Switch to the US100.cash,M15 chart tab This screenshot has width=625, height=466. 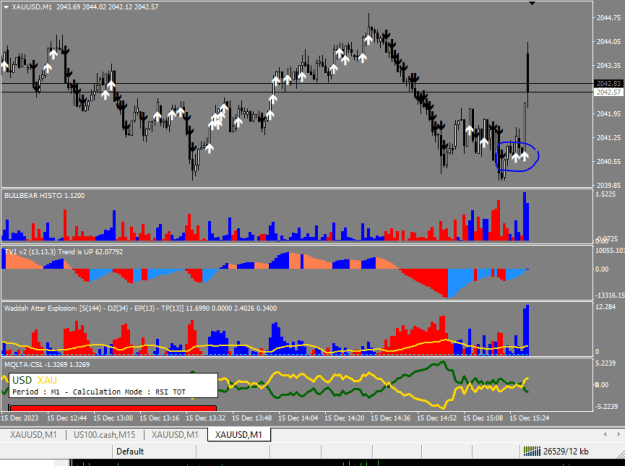pyautogui.click(x=104, y=435)
